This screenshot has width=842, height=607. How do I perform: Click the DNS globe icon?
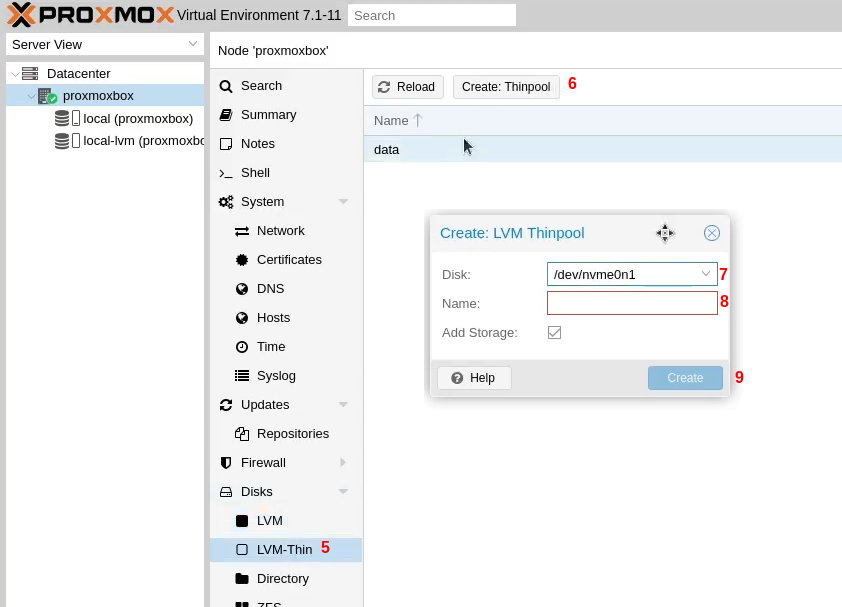(x=242, y=289)
